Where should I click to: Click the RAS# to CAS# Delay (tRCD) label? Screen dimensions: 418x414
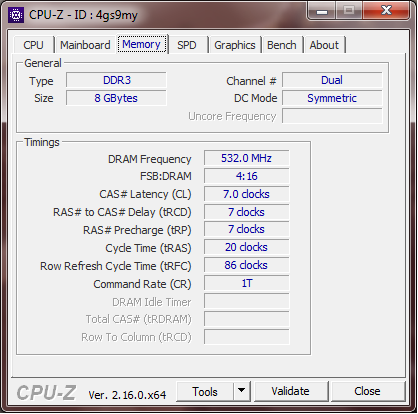pos(122,212)
